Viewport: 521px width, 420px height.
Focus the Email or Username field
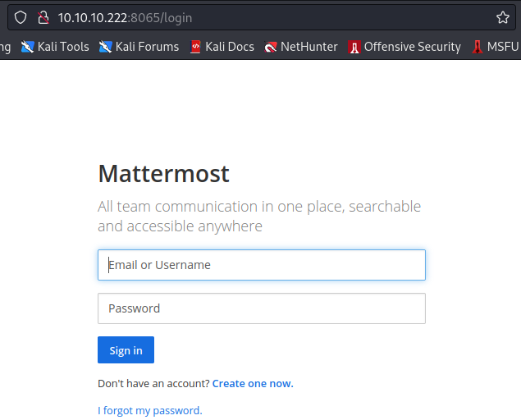[262, 265]
